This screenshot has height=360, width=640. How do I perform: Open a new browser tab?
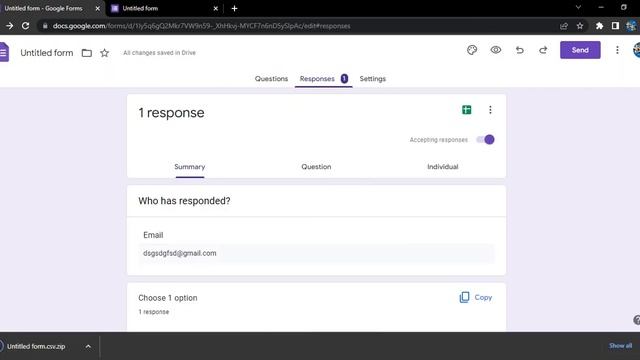click(234, 8)
